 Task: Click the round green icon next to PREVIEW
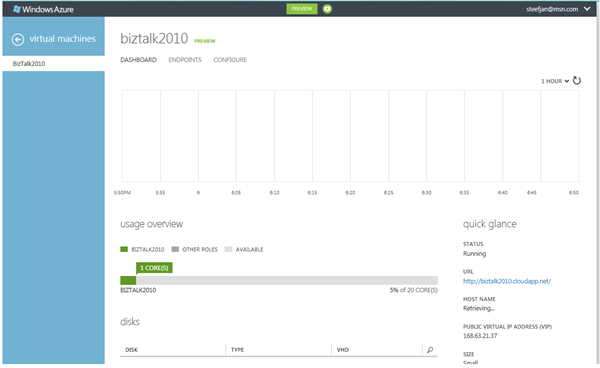(327, 9)
